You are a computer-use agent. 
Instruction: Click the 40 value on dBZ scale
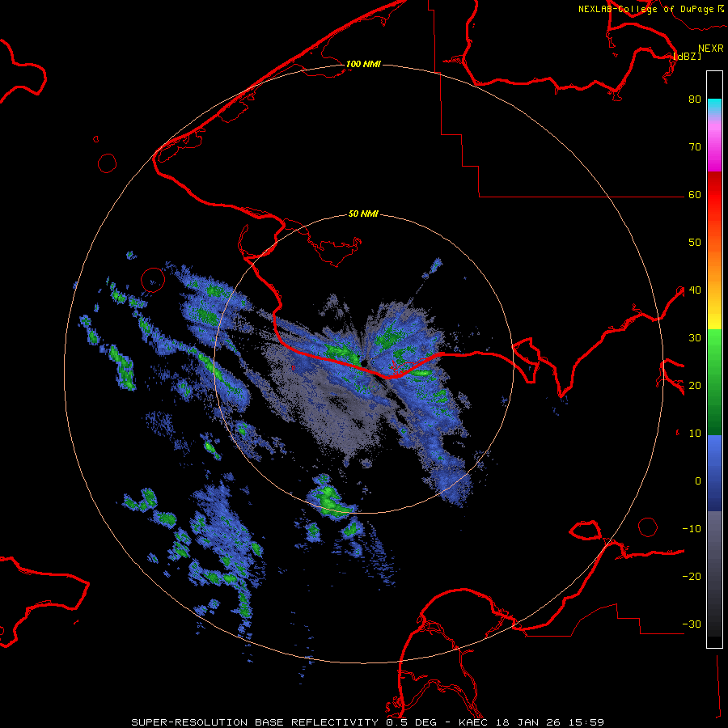point(695,290)
